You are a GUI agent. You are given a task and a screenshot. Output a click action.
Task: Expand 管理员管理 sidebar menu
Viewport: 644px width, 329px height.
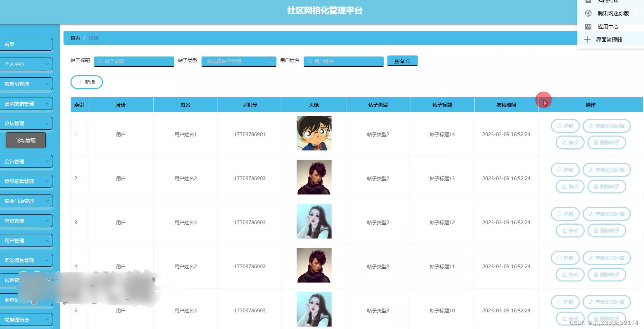coord(26,84)
